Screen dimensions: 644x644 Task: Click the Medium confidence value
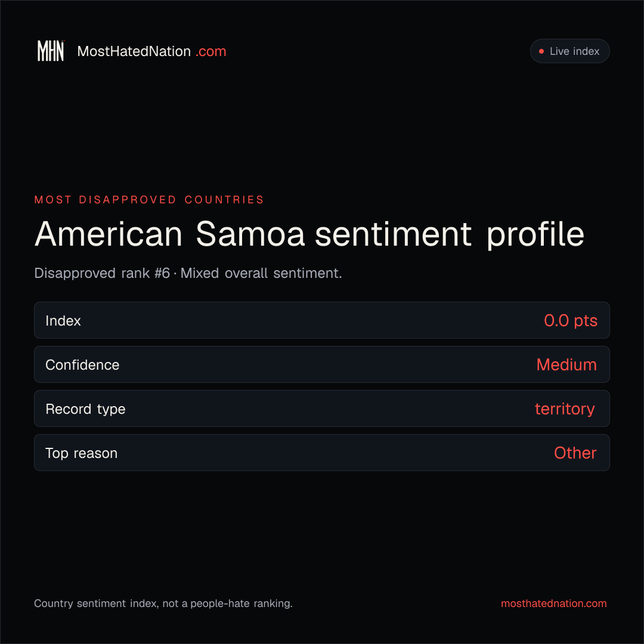(x=566, y=365)
